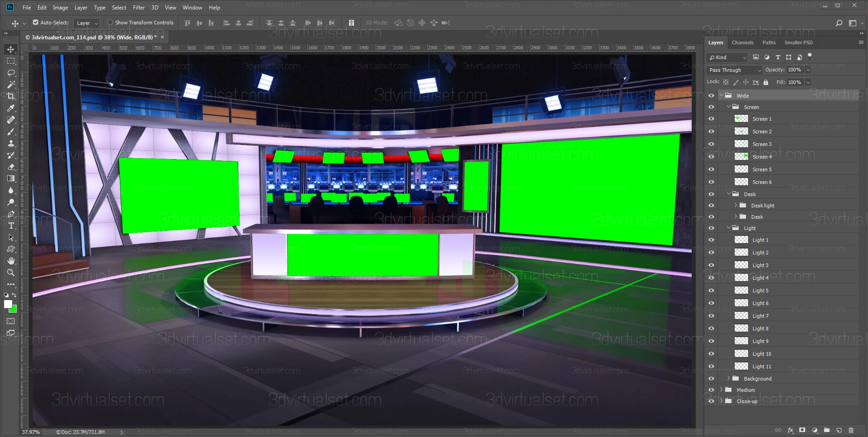Hide the Background group
This screenshot has width=868, height=437.
click(x=711, y=379)
